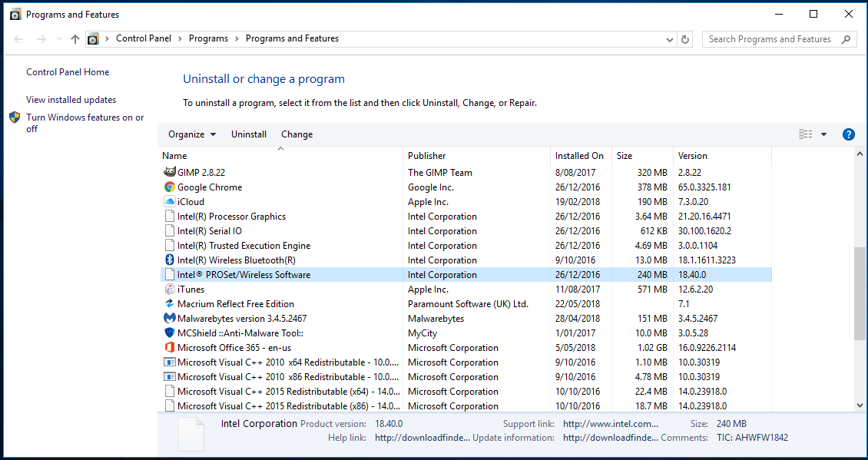868x460 pixels.
Task: Open the Organize dropdown menu
Action: (192, 134)
